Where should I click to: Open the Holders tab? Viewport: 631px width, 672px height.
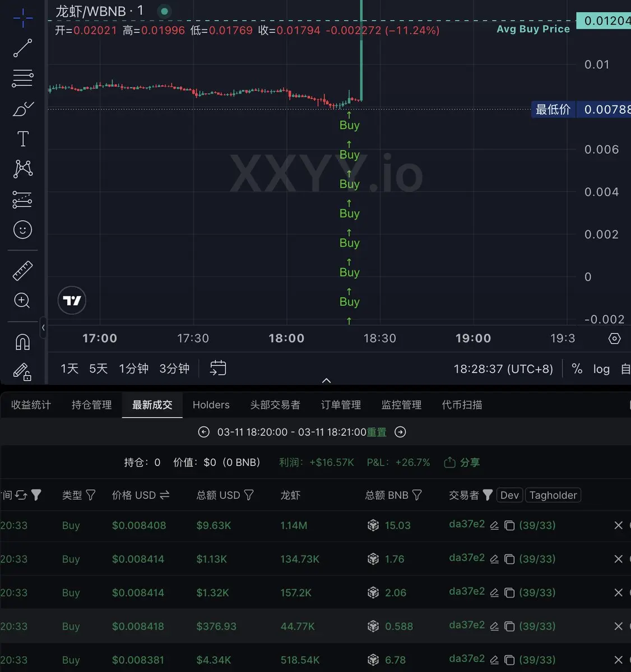[x=211, y=405]
